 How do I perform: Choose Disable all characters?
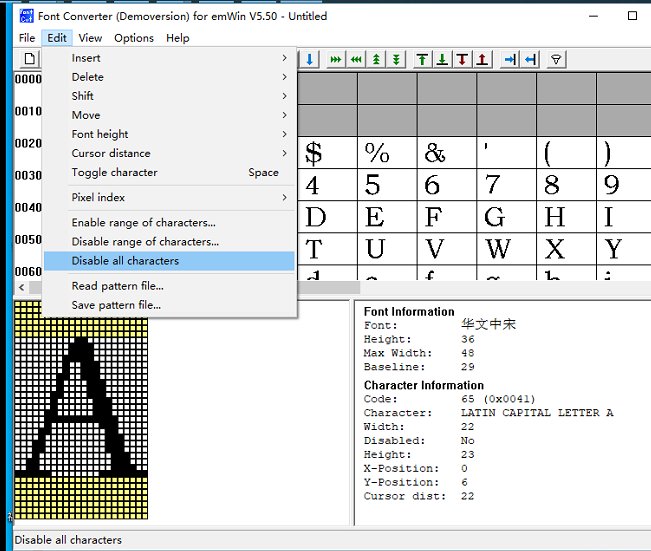tap(169, 261)
